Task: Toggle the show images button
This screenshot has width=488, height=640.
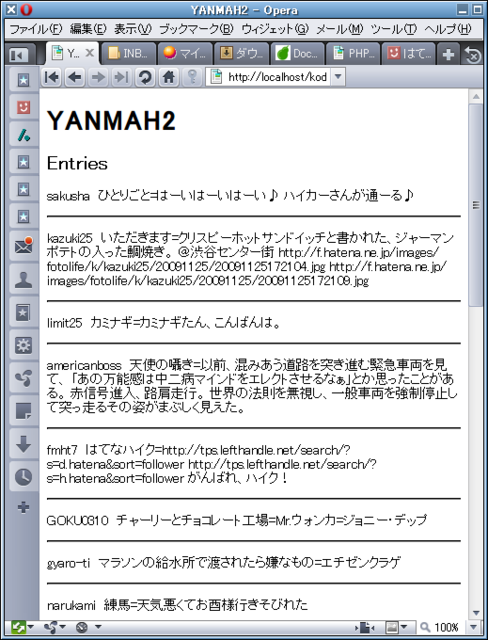Action: tap(391, 627)
